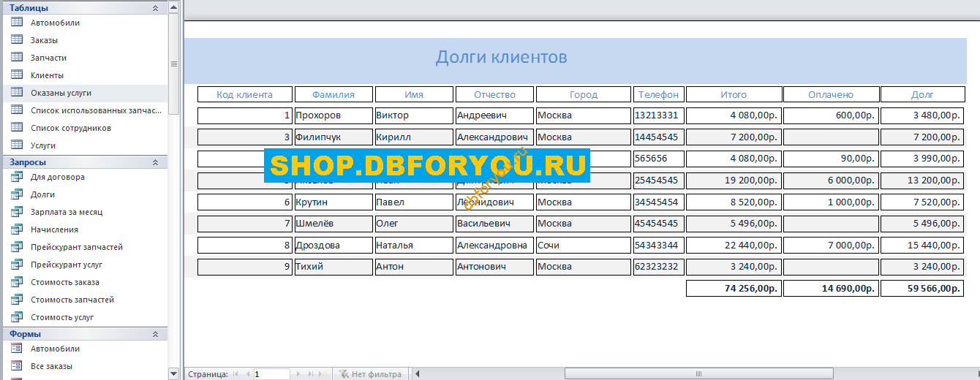The width and height of the screenshot is (980, 380).
Task: Click the Стоимость услуг query icon
Action: (x=17, y=317)
